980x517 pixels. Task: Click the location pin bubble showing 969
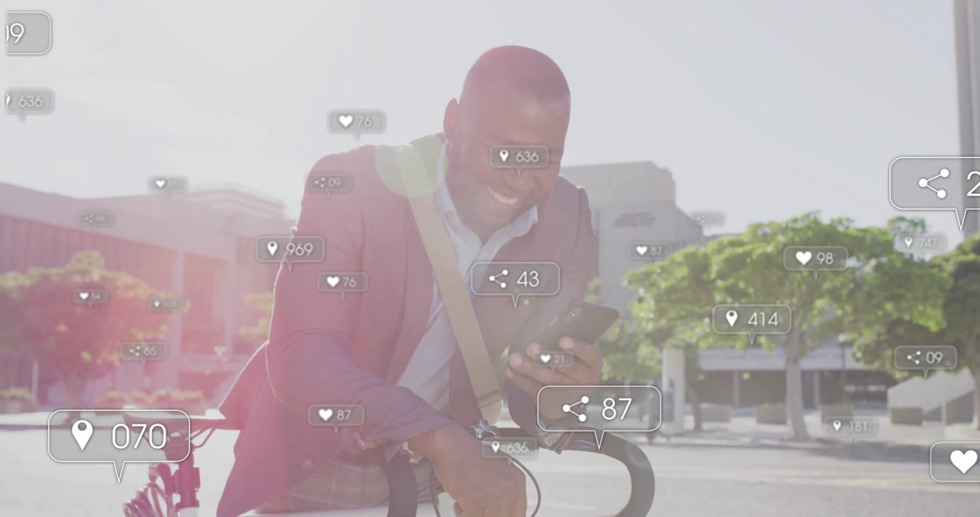290,250
